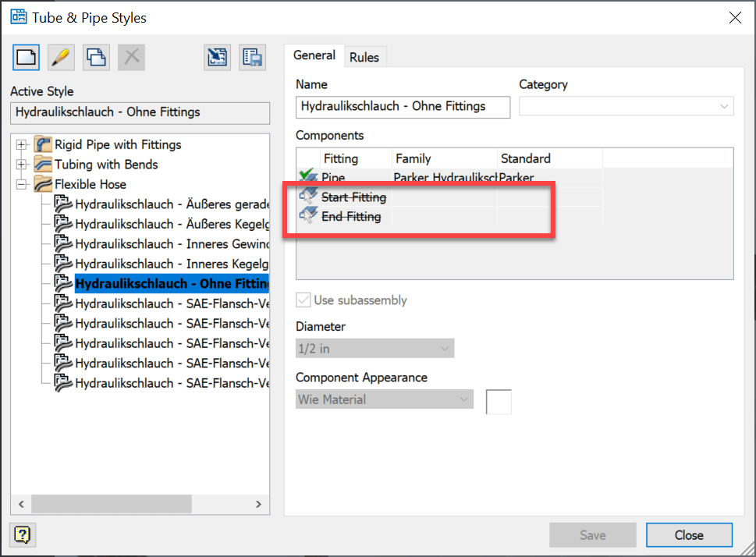This screenshot has width=756, height=557.
Task: Select Hydraulikschlauch - Äußeres Kegelg style
Action: pyautogui.click(x=172, y=224)
